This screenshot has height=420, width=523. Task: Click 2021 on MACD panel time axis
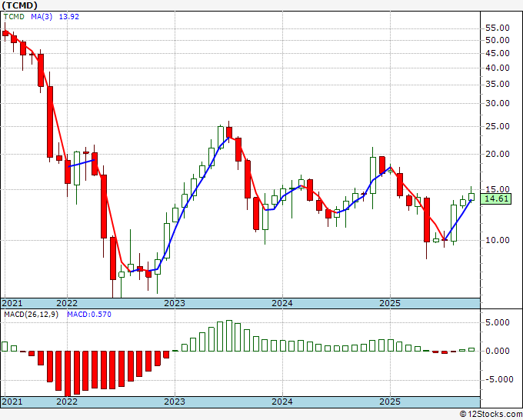click(12, 402)
